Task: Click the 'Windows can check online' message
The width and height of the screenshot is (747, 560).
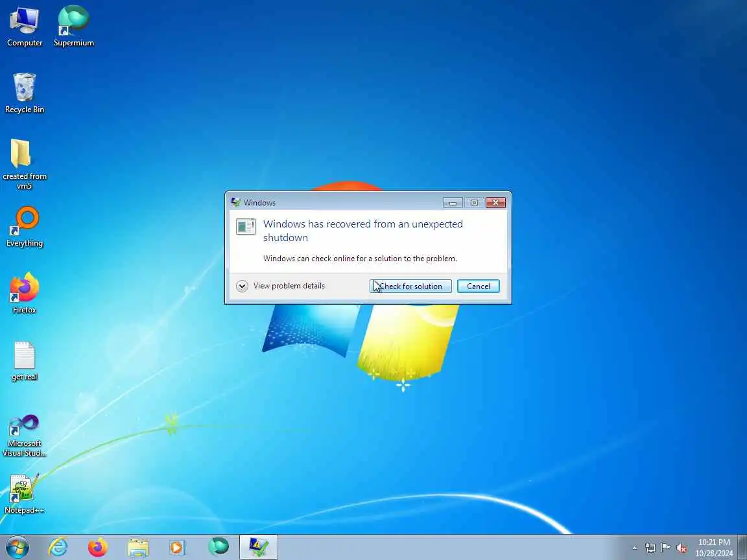Action: (360, 259)
